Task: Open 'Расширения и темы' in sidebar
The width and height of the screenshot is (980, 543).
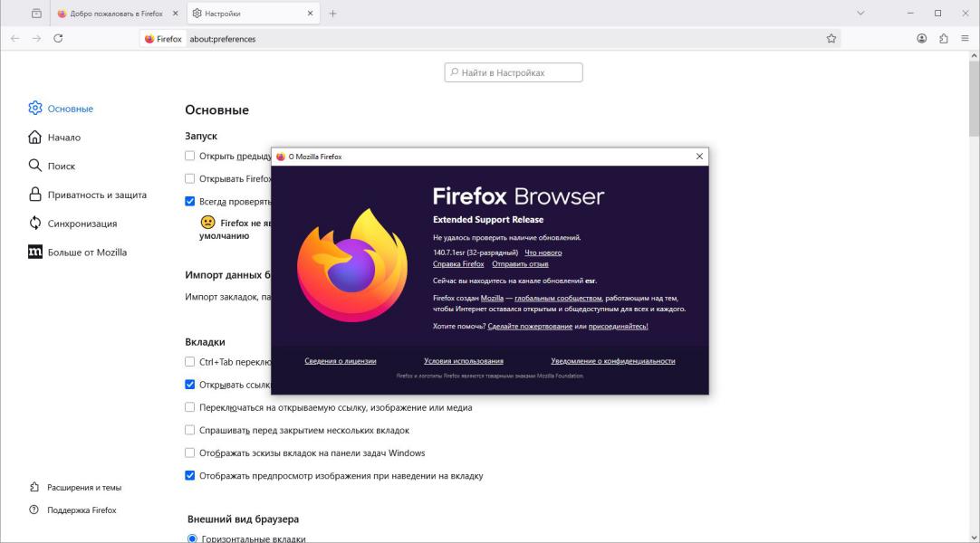Action: pos(83,488)
